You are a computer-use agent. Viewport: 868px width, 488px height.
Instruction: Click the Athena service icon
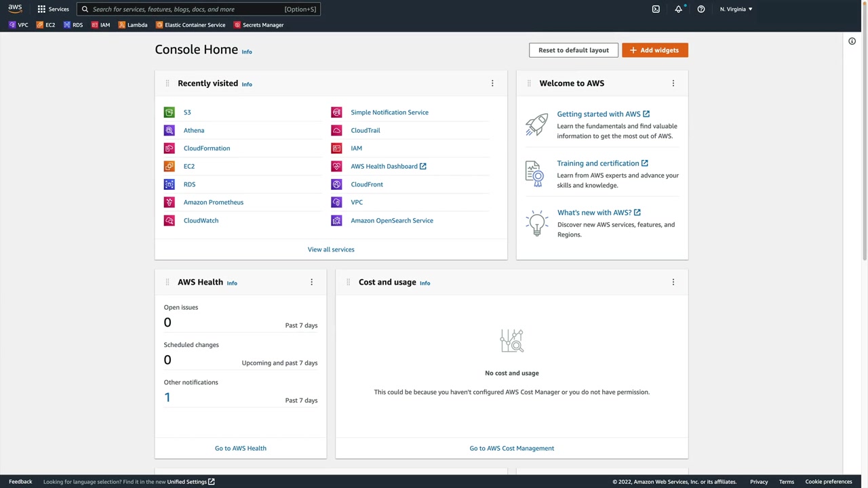pos(169,130)
